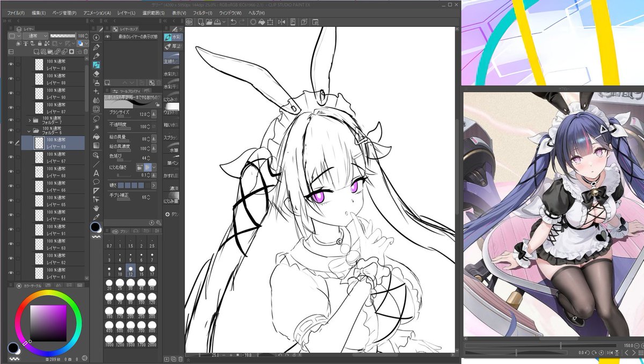
Task: Open the blending mode 通常 dropdown
Action: (x=35, y=35)
